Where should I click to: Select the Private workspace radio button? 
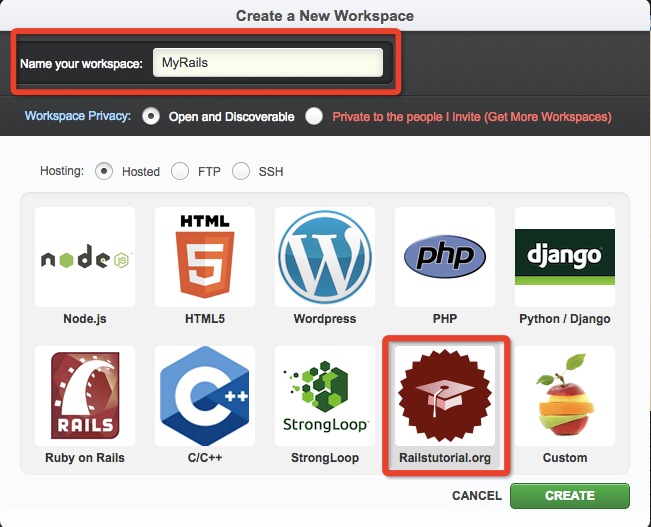click(x=314, y=116)
